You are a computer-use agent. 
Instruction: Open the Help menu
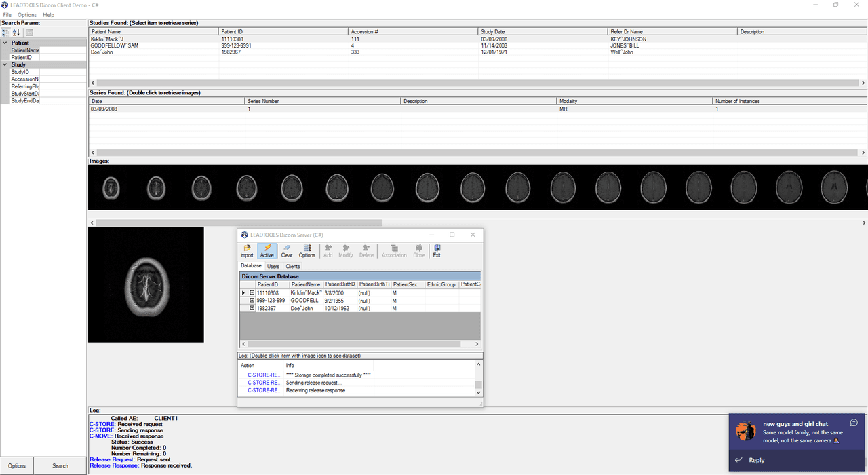pos(49,15)
